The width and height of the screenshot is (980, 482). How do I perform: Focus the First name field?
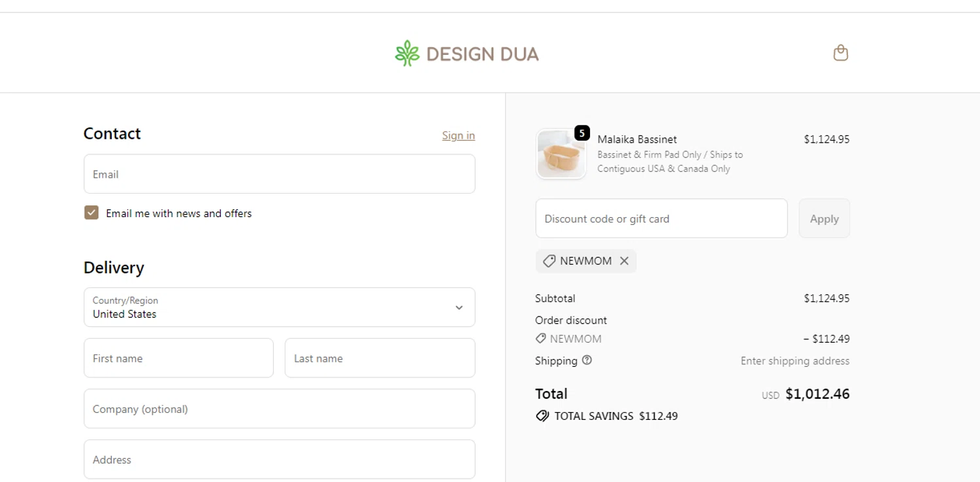tap(178, 358)
